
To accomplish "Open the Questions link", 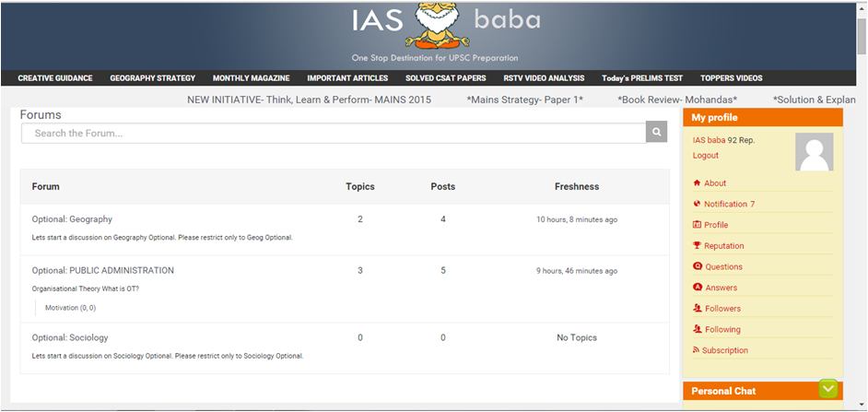I will pos(724,267).
